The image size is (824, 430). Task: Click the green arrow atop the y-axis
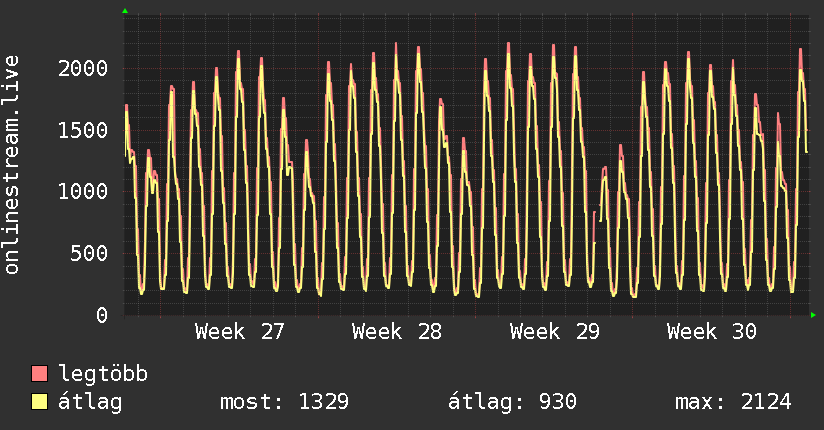pos(125,11)
